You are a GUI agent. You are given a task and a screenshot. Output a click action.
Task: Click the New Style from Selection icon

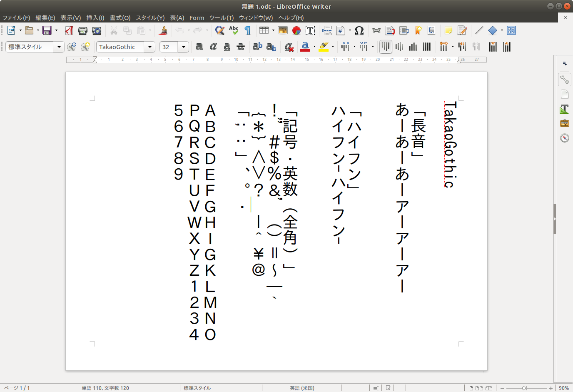(x=85, y=47)
